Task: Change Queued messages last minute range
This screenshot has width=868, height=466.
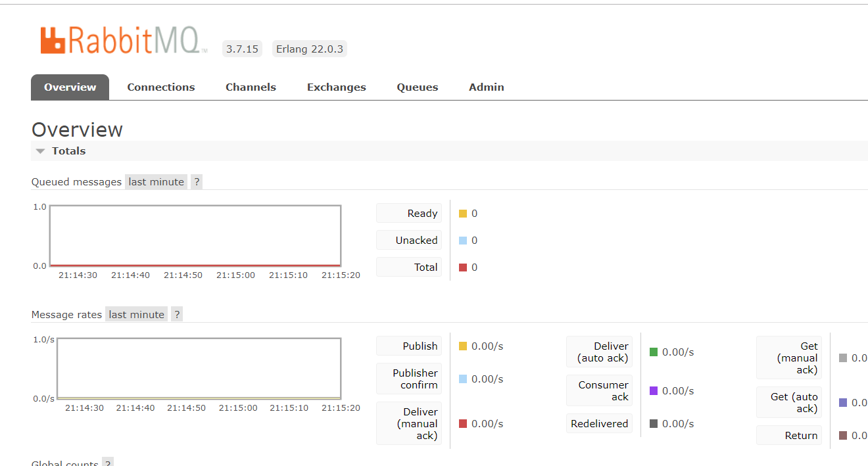Action: [157, 181]
